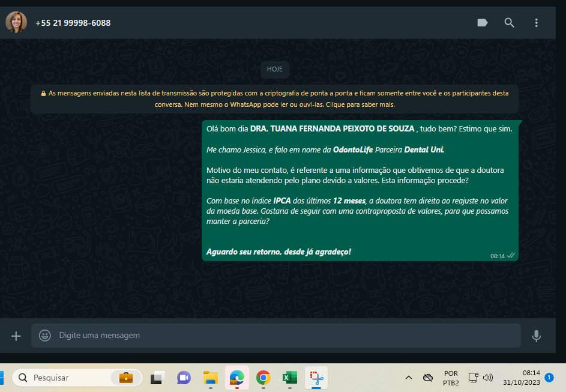
Task: Open the emoji picker
Action: click(x=45, y=336)
